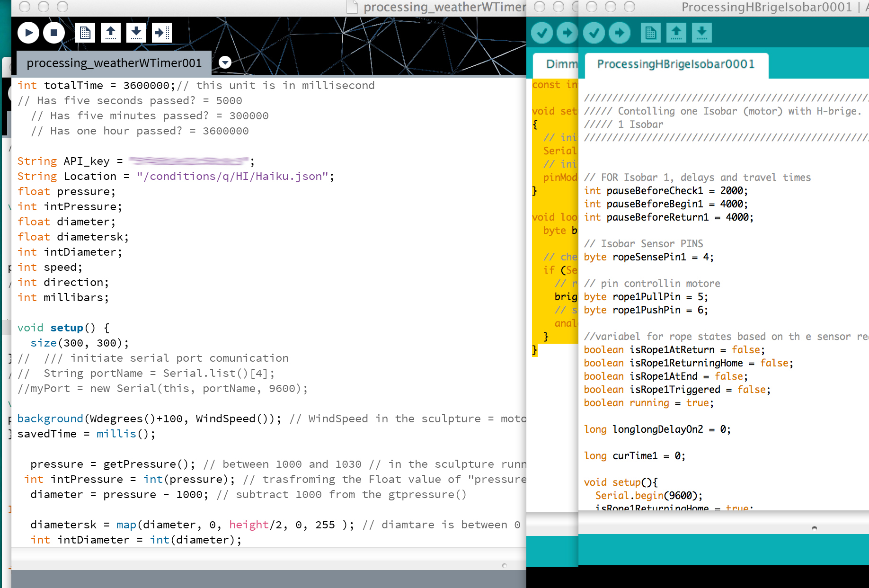Click 'byte rope1PullPin = 5;' line
The image size is (869, 588).
[x=646, y=297]
